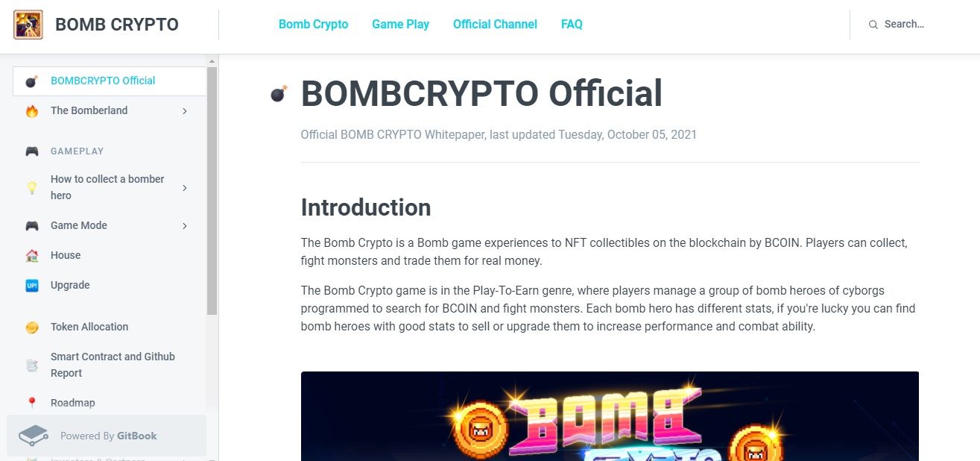Screen dimensions: 980x461
Task: Click the UP! icon beside Upgrade
Action: click(31, 286)
